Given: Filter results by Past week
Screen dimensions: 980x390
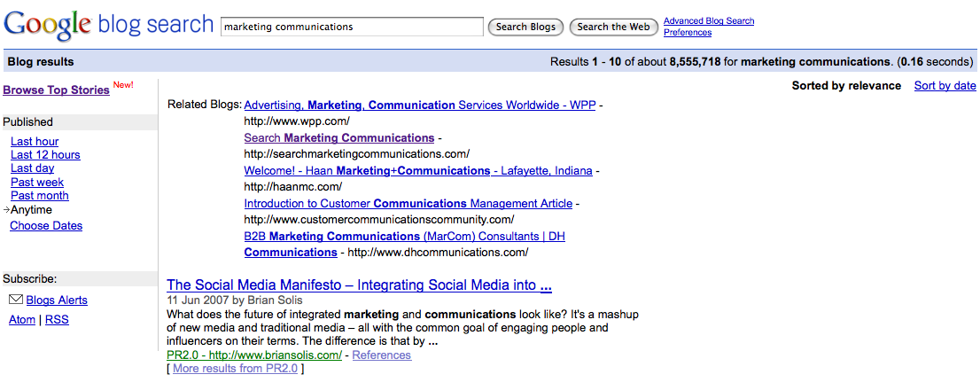Looking at the screenshot, I should [37, 182].
